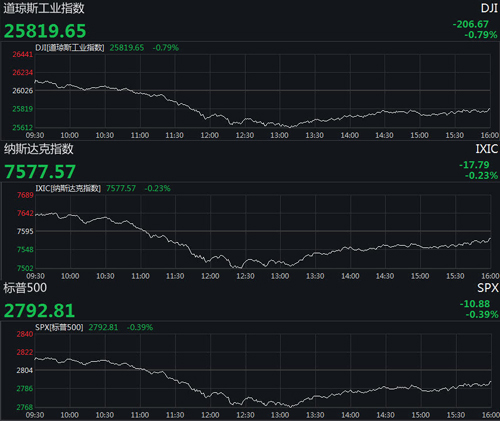Viewport: 500px width, 421px height.
Task: Click the Dow Jones price 25819.65
Action: point(45,31)
